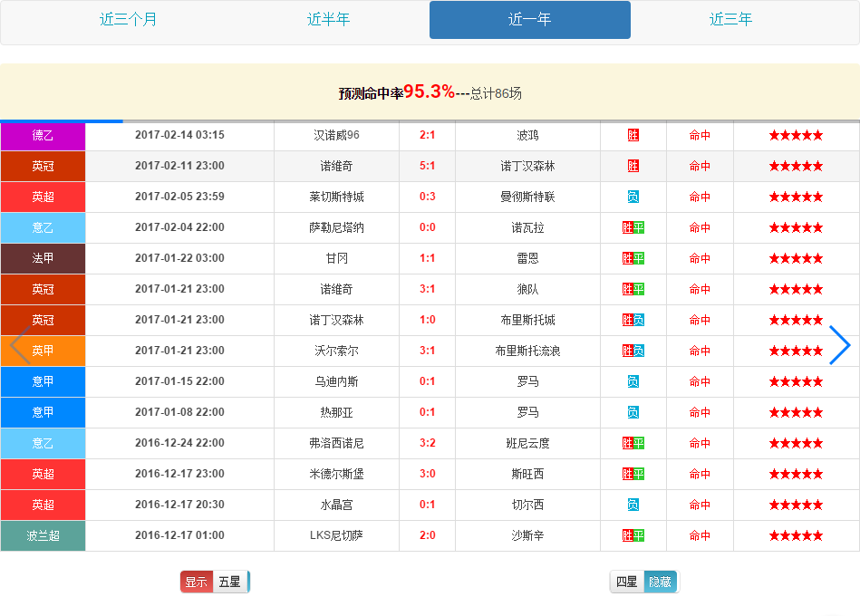Click the left carousel arrow

point(20,345)
